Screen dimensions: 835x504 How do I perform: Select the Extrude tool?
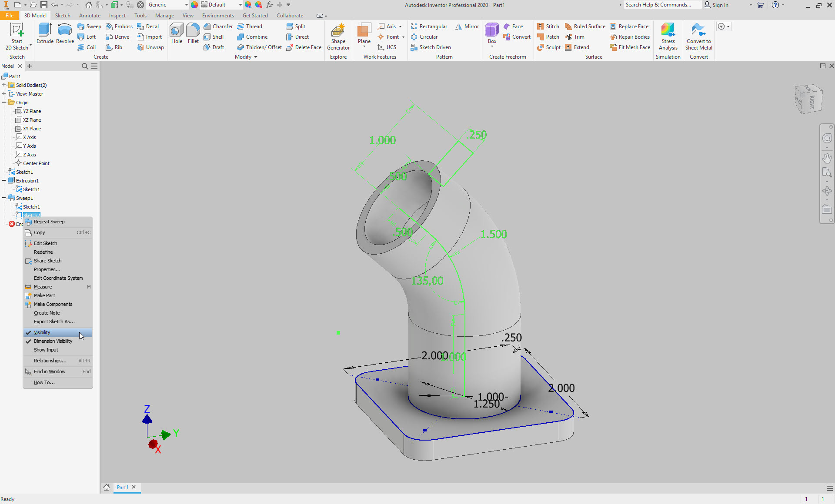coord(45,33)
